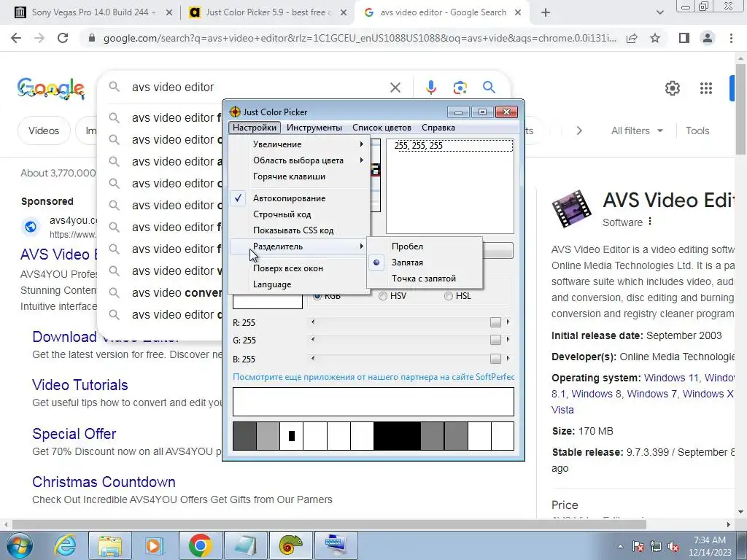Toggle the Автокопирование option
This screenshot has width=747, height=560.
[x=299, y=198]
